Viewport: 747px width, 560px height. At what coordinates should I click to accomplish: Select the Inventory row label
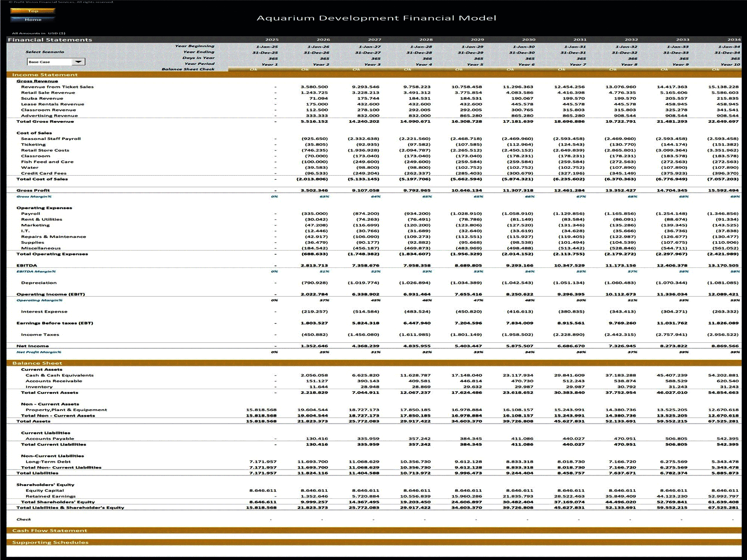coord(39,387)
